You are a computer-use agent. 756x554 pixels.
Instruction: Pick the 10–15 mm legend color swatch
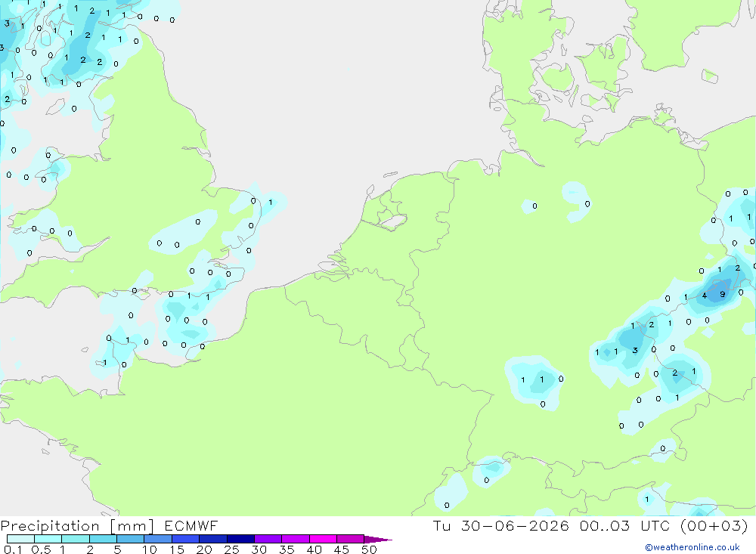click(x=158, y=539)
